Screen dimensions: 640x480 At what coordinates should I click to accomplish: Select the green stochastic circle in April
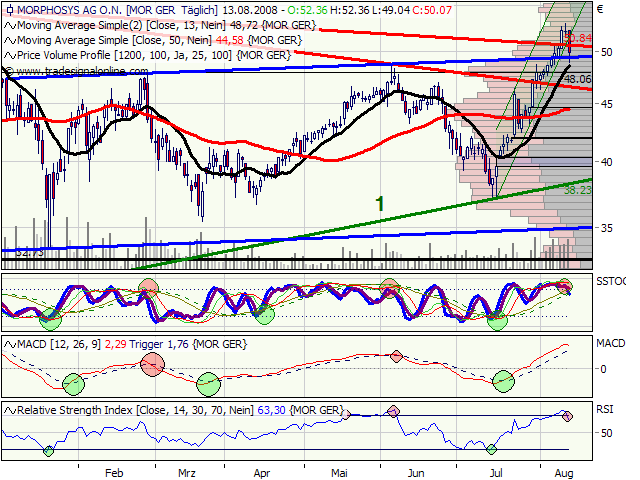click(x=264, y=314)
